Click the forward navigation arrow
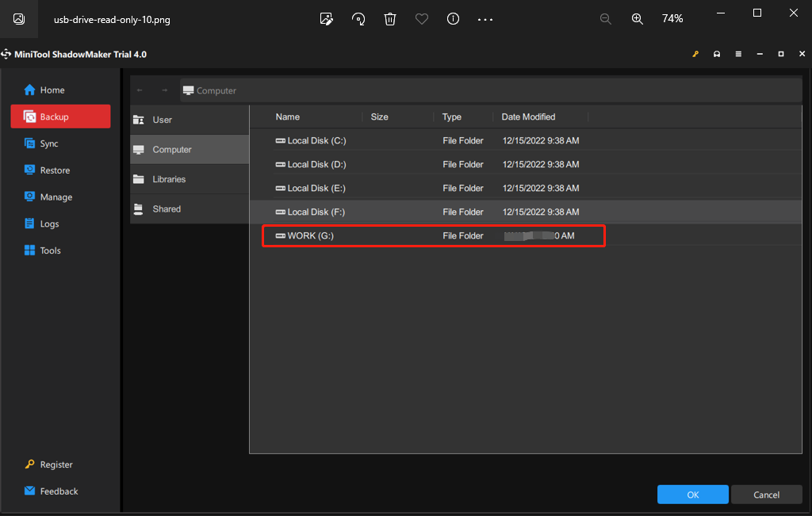The image size is (812, 516). pyautogui.click(x=165, y=90)
